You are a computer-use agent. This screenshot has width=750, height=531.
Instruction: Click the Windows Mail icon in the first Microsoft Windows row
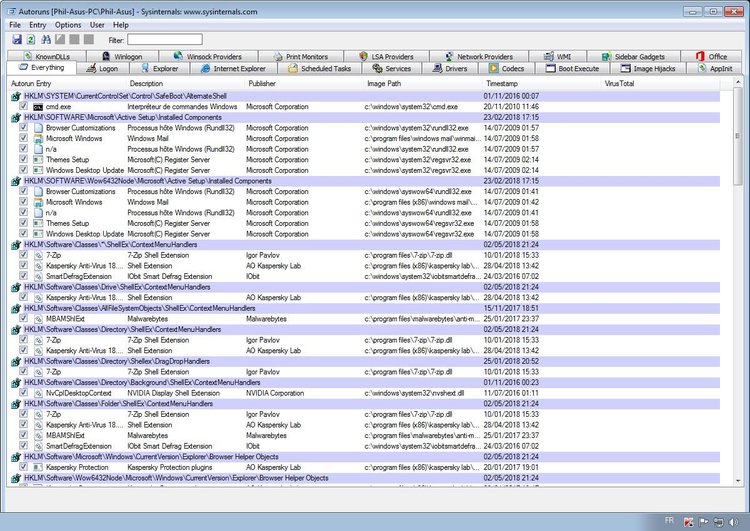coord(38,139)
